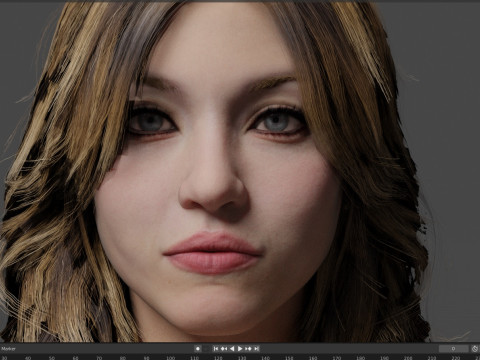Toggle the preview range clock icon
The width and height of the screenshot is (480, 360).
click(475, 349)
